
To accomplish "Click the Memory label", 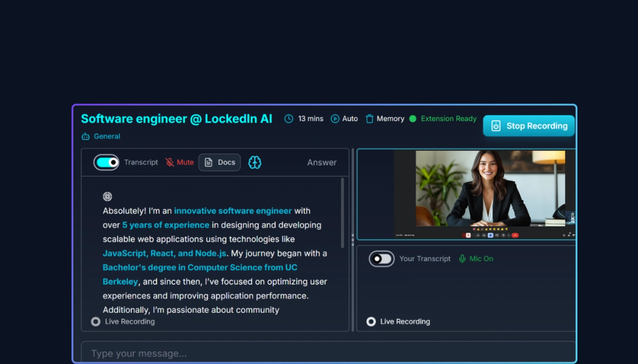I will [390, 119].
